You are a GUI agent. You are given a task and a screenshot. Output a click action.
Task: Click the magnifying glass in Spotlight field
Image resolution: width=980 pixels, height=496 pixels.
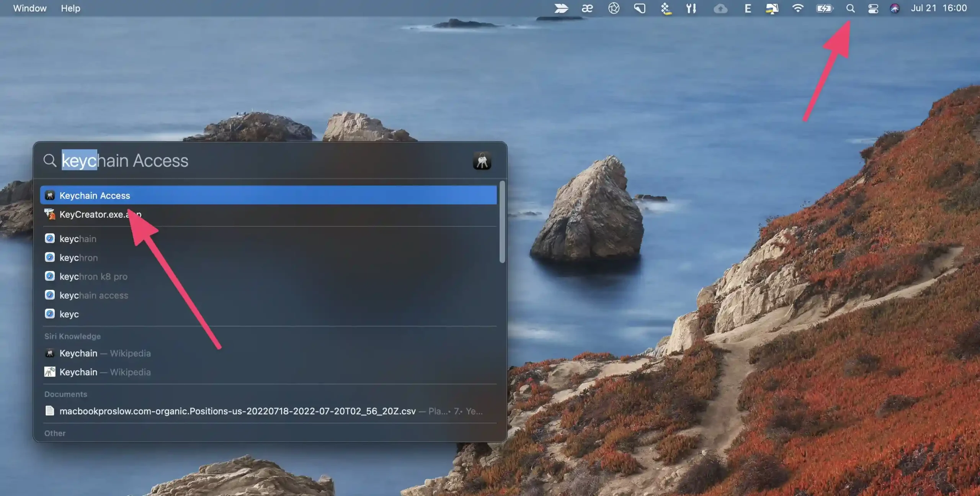(x=50, y=160)
